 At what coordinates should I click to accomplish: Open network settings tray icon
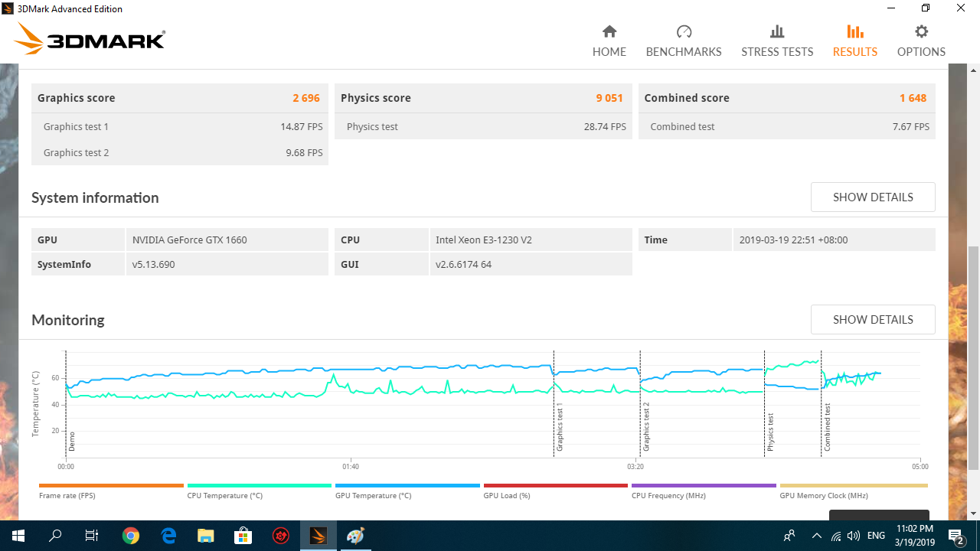click(836, 536)
